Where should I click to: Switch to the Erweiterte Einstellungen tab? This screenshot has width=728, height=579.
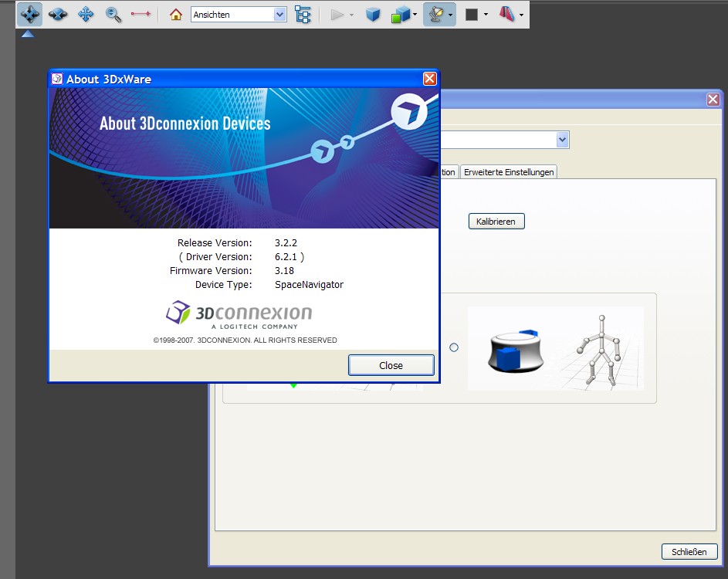coord(509,172)
